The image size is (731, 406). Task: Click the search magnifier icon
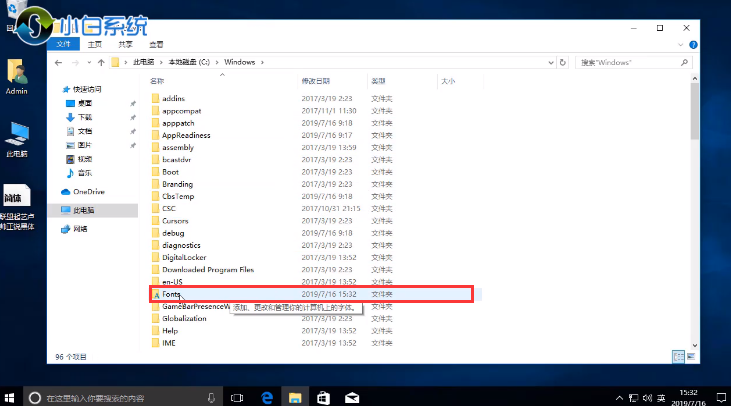tap(684, 62)
